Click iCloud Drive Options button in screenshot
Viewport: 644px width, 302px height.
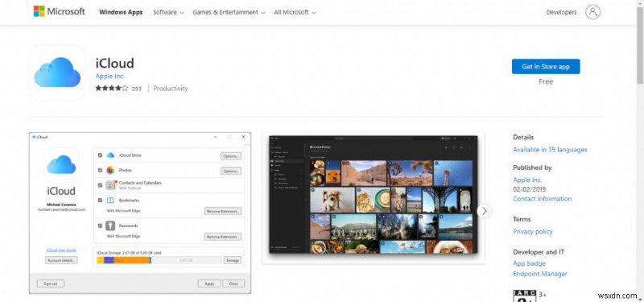click(231, 156)
